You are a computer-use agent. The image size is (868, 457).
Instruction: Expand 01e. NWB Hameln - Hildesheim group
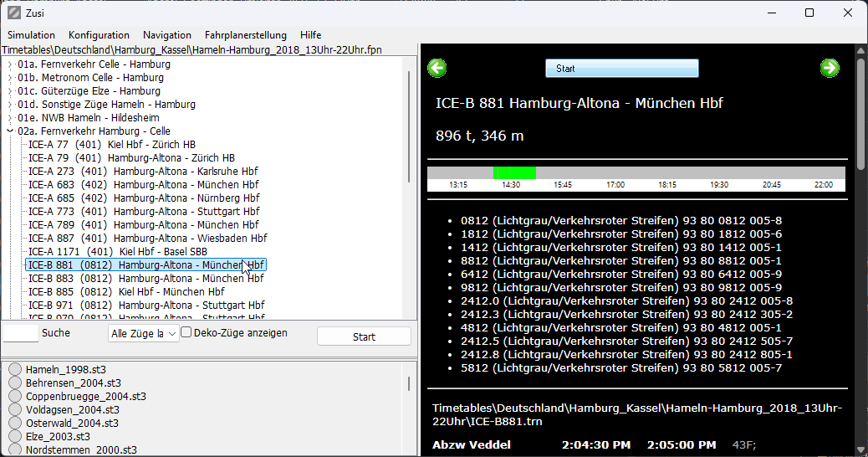pyautogui.click(x=10, y=117)
